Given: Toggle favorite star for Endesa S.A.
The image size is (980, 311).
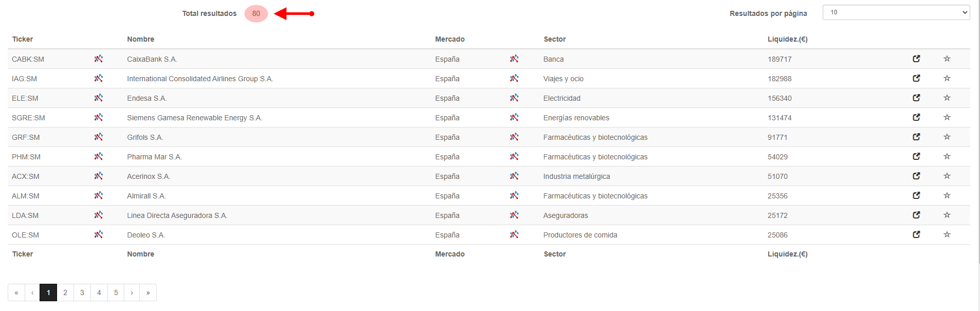Looking at the screenshot, I should point(947,98).
